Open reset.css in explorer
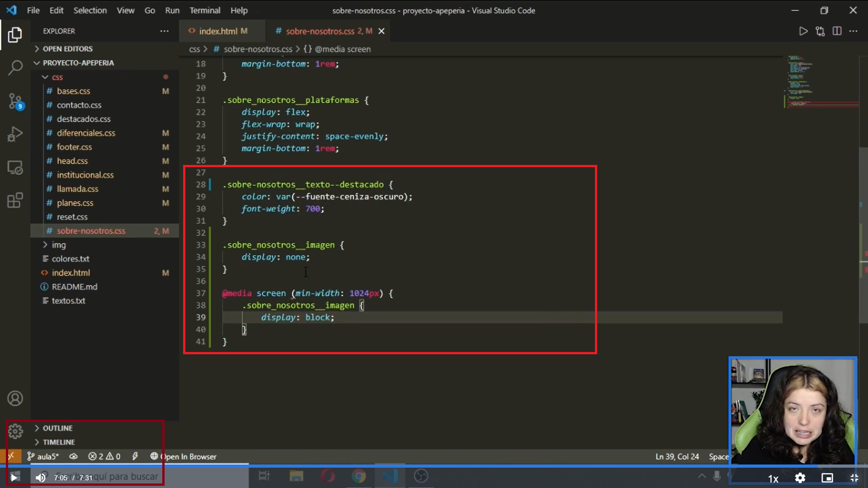The width and height of the screenshot is (868, 488). tap(104, 217)
